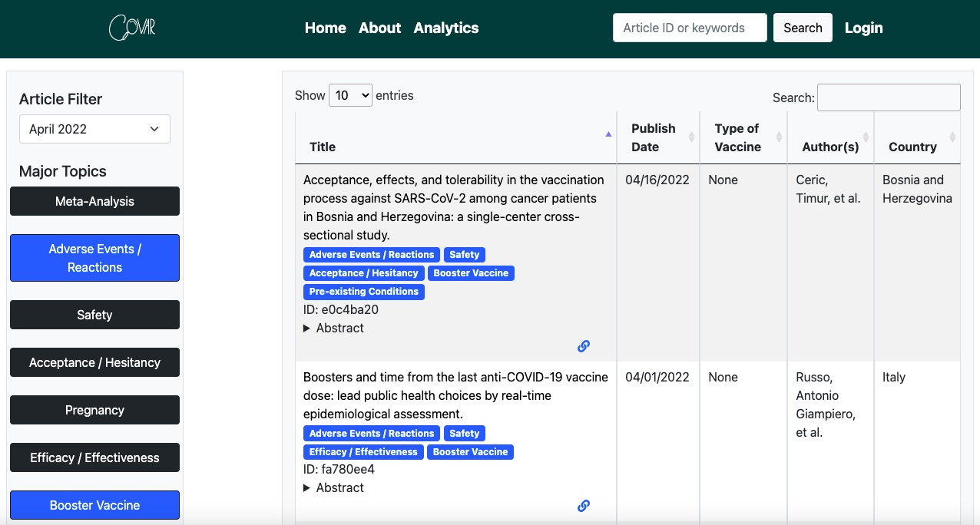Toggle Booster Vaccine topic filter
Image resolution: width=980 pixels, height=525 pixels.
coord(94,505)
